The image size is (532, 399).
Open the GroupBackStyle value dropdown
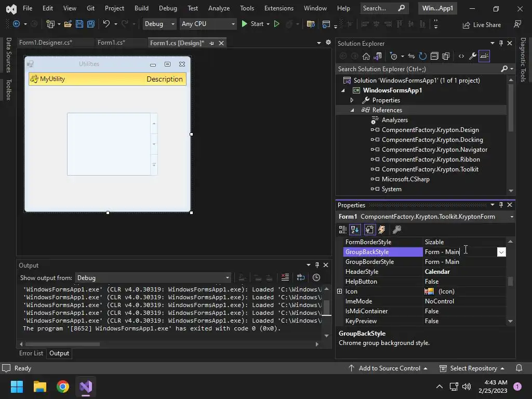click(x=501, y=252)
